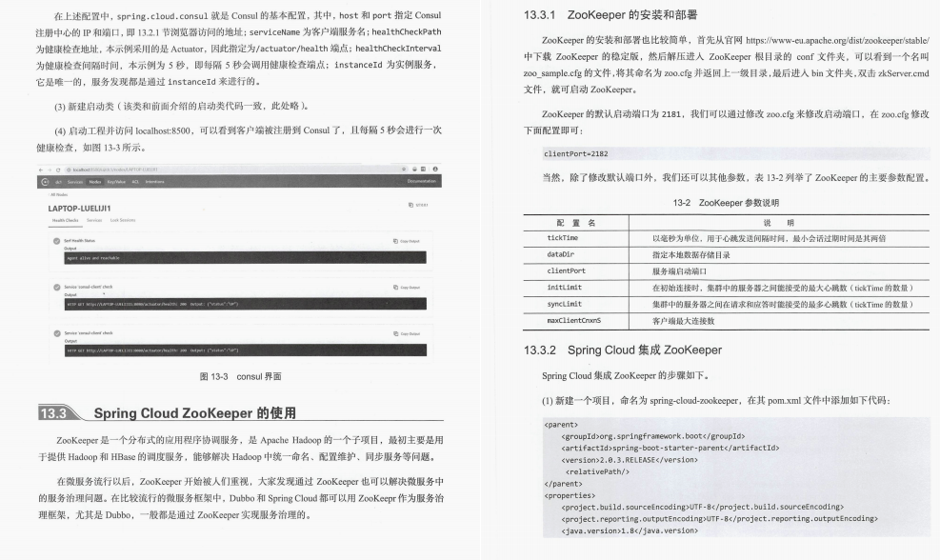Click the '图 13-3 consul 界面' figure caption

point(240,376)
